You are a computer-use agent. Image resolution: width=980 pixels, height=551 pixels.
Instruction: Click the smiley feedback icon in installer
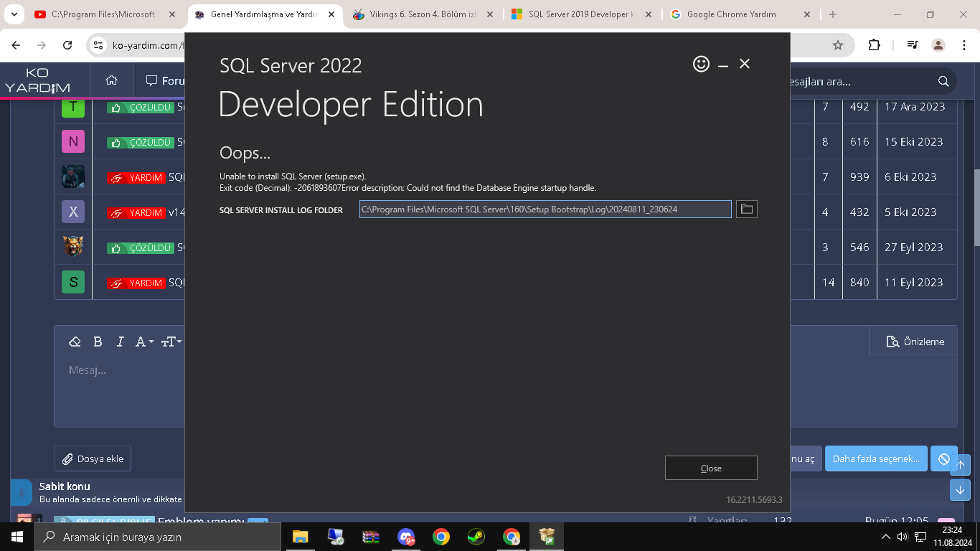pyautogui.click(x=701, y=64)
